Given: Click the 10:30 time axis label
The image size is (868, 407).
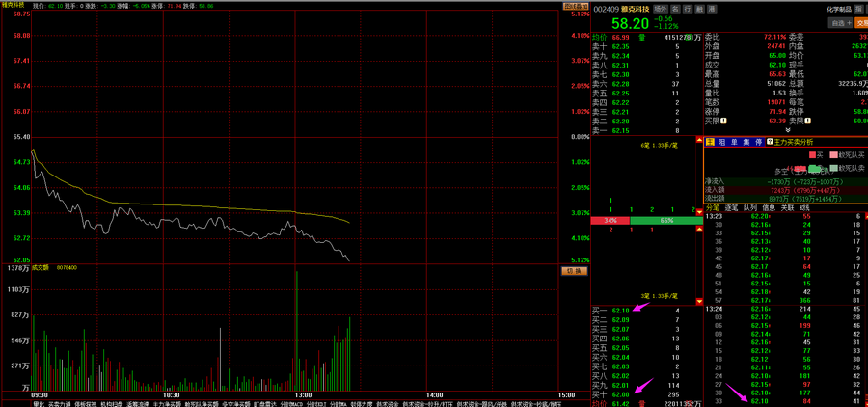Looking at the screenshot, I should pyautogui.click(x=171, y=394).
